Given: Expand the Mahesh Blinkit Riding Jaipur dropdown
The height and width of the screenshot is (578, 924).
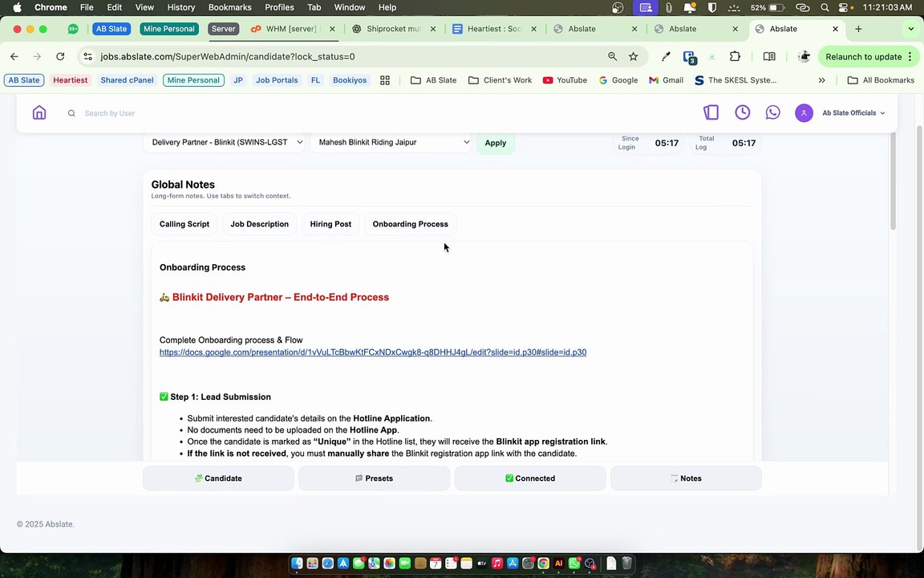Looking at the screenshot, I should (391, 142).
